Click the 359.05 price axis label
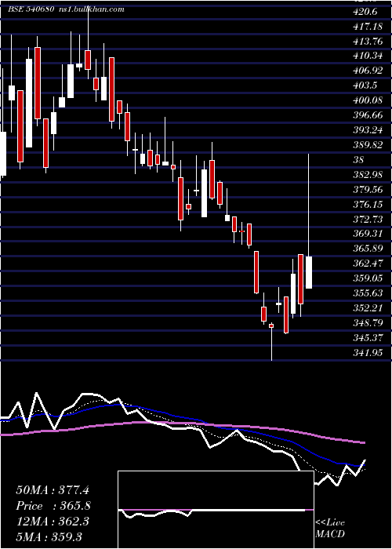The width and height of the screenshot is (392, 549). tap(368, 278)
